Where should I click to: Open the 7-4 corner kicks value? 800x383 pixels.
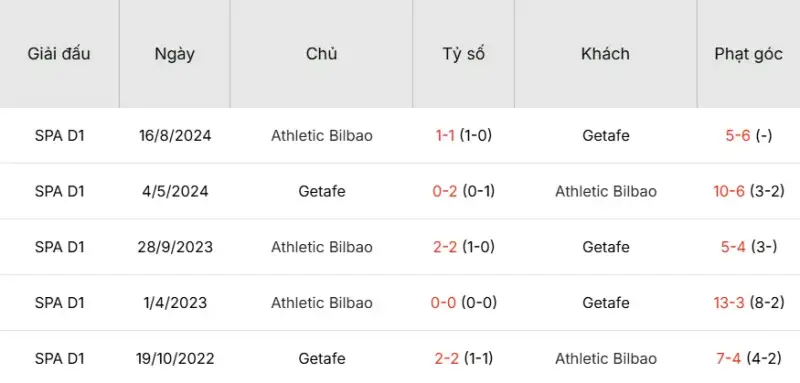(x=729, y=359)
